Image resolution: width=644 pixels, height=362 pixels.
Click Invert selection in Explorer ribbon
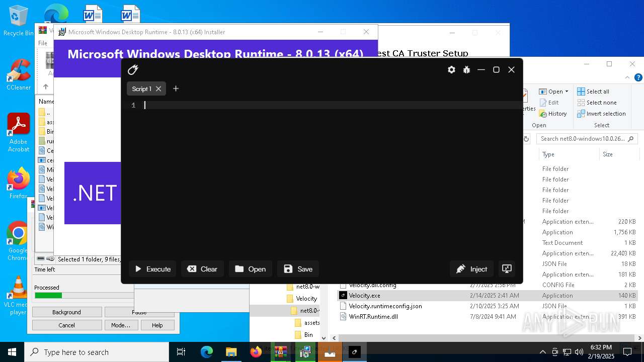click(x=601, y=114)
